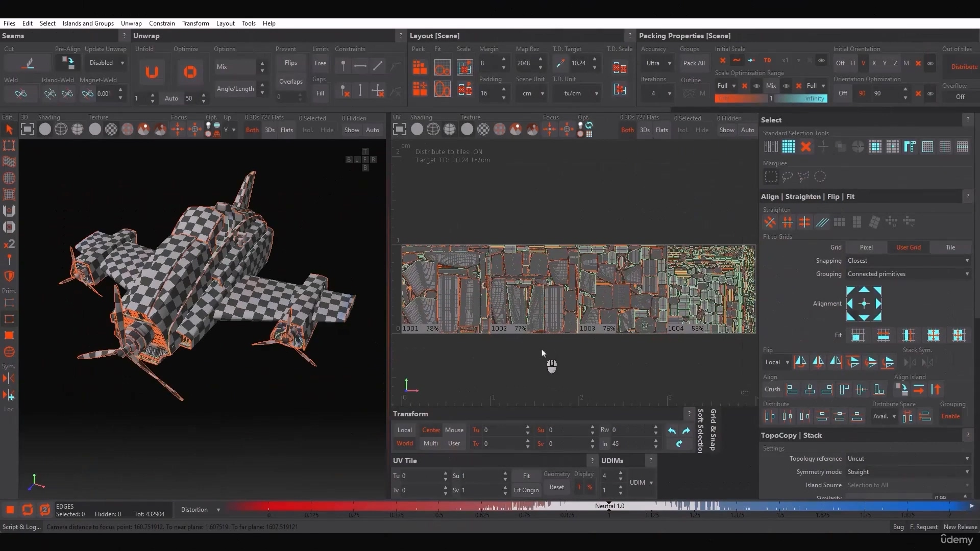The image size is (980, 551).
Task: Open the Islands and Groups menu
Action: click(x=87, y=23)
